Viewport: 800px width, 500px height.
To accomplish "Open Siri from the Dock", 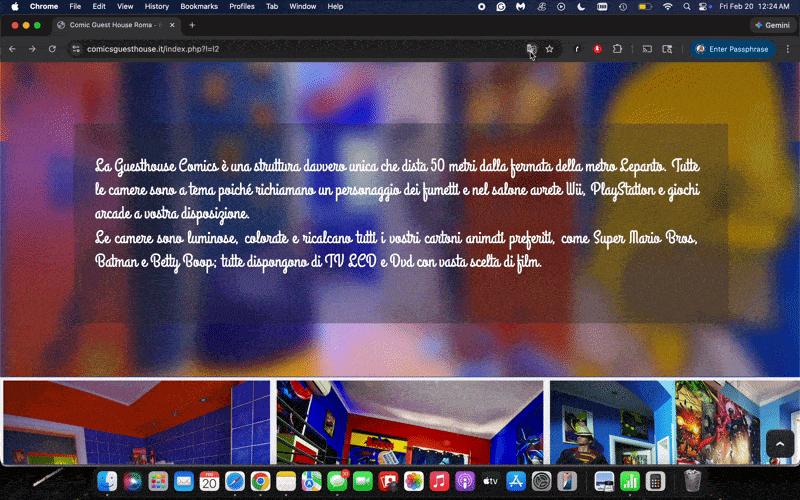I will pyautogui.click(x=133, y=481).
